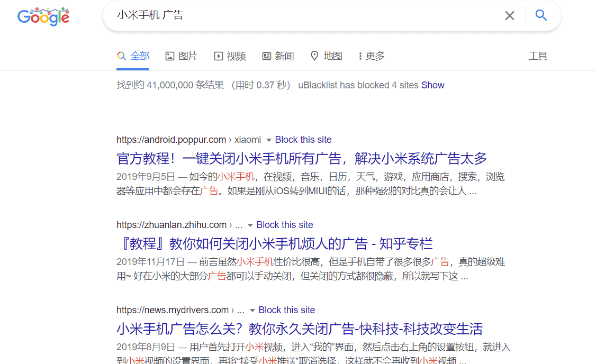The width and height of the screenshot is (596, 364).
Task: Expand the dropdown arrow beside zhuanlan.zhihu.com result
Action: point(249,225)
